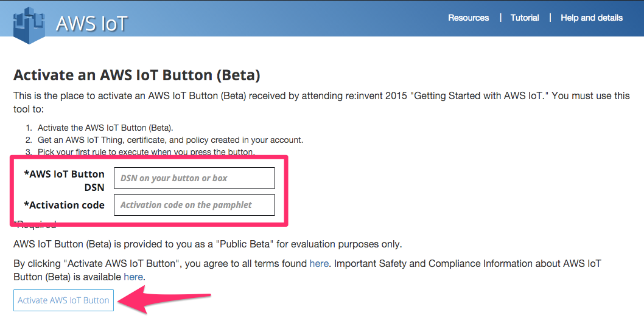
Task: Open the Tutorial link in header
Action: pos(525,18)
